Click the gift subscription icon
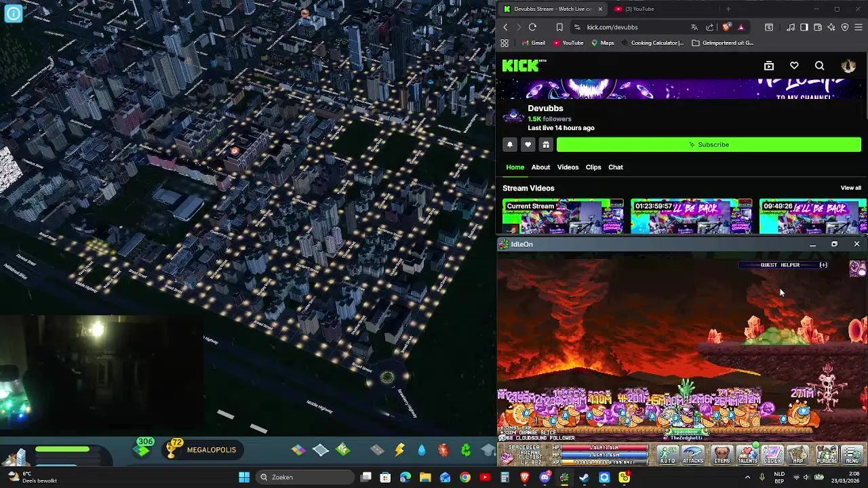Image resolution: width=868 pixels, height=488 pixels. pyautogui.click(x=546, y=144)
